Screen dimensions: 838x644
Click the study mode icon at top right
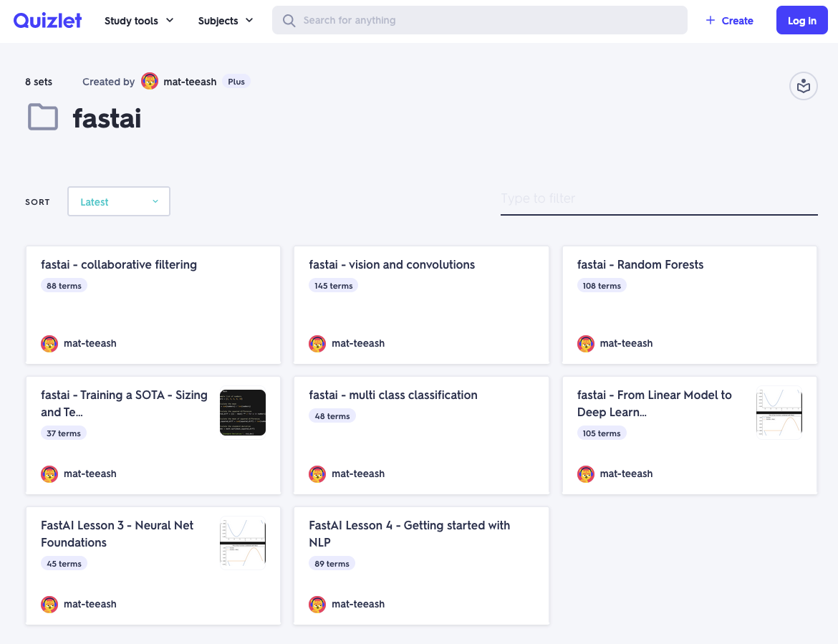803,87
